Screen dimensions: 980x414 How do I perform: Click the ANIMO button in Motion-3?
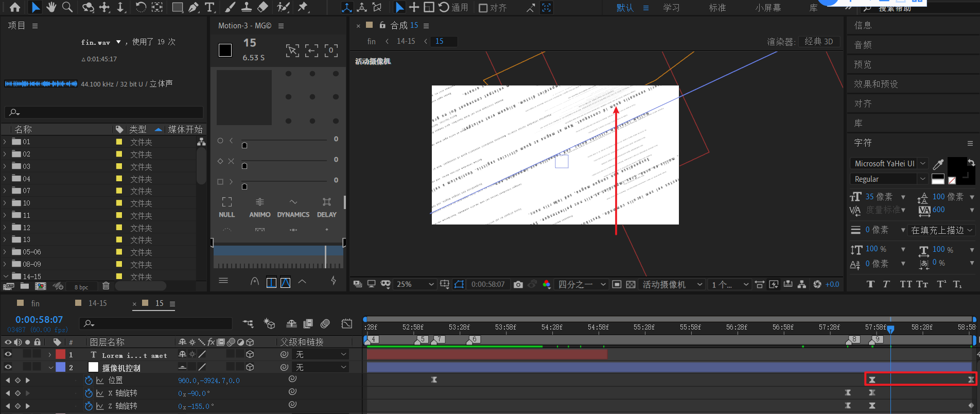259,208
